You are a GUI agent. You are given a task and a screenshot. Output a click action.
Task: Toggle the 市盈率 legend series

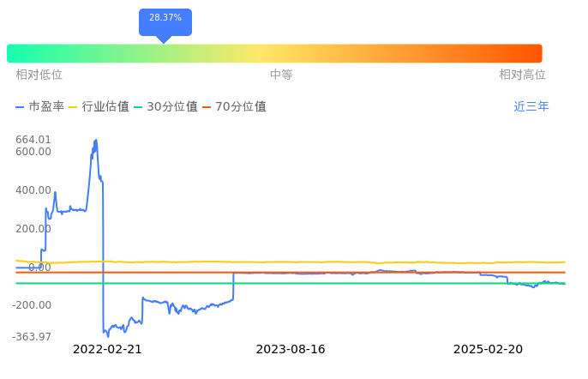[x=39, y=107]
